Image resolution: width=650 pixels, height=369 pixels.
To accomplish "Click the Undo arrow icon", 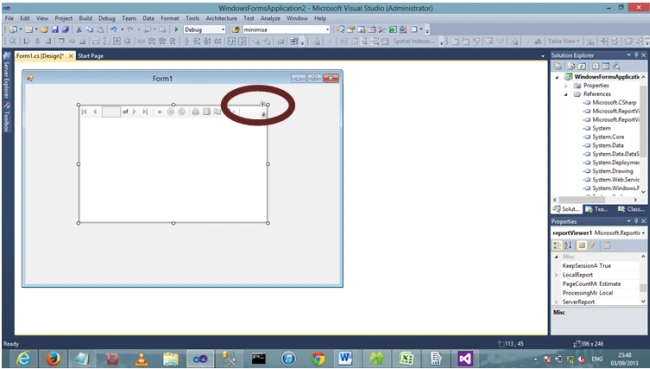I will pyautogui.click(x=113, y=30).
